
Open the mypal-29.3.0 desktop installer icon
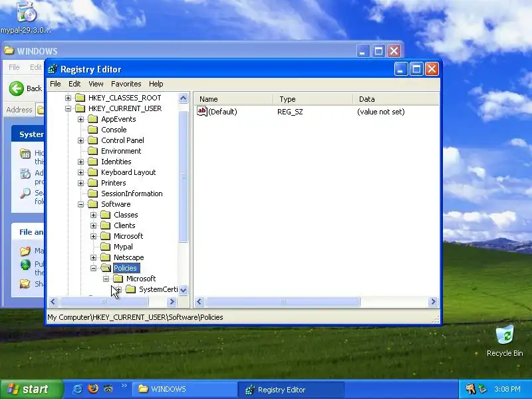point(26,17)
